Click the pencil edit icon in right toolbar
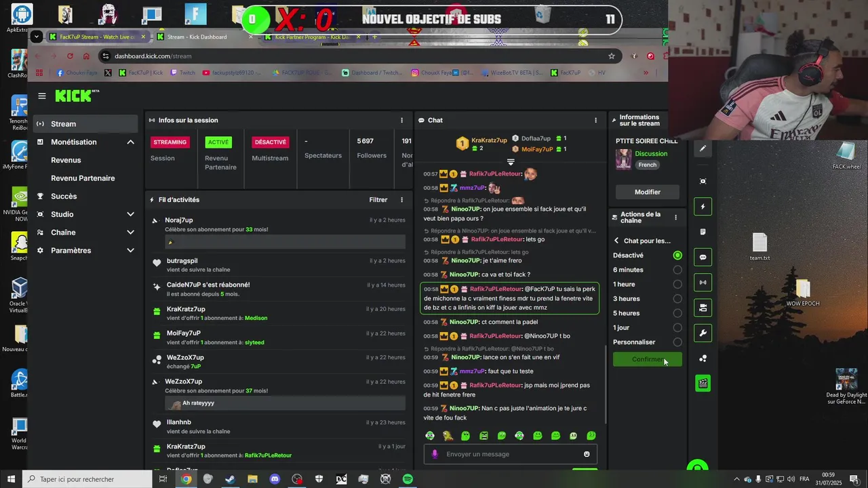 703,148
